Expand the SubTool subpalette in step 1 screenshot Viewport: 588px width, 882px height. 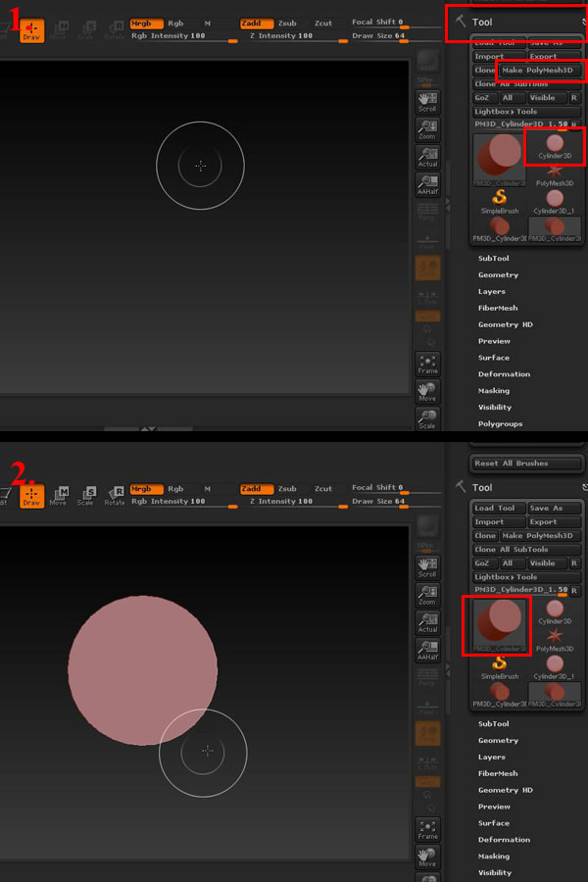pyautogui.click(x=494, y=258)
